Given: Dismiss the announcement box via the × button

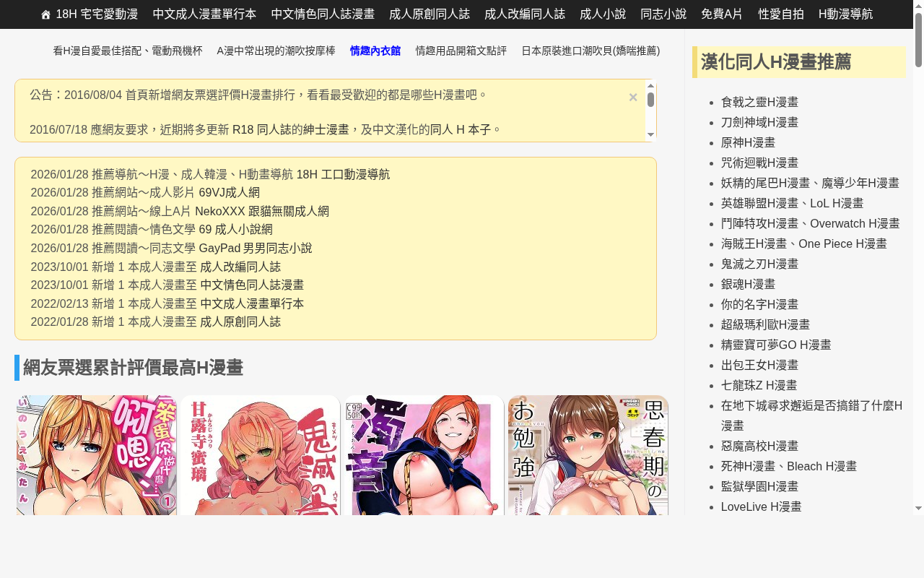Looking at the screenshot, I should (632, 97).
